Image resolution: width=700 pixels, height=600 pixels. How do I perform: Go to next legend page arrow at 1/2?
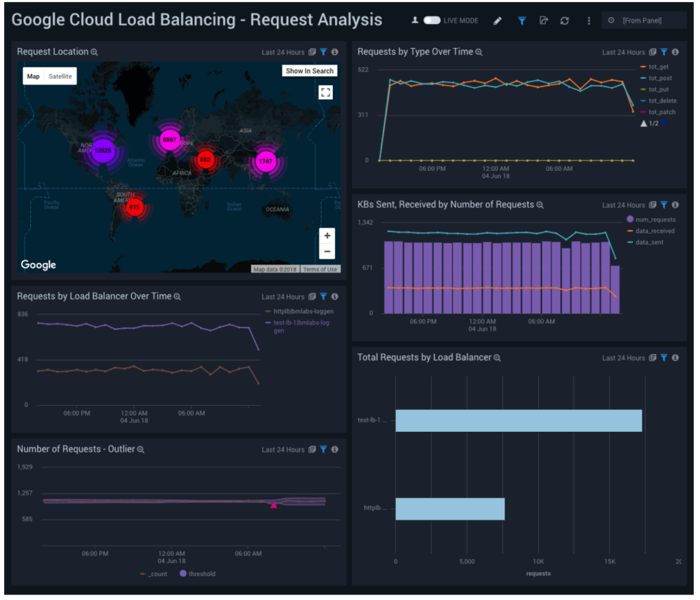(664, 123)
